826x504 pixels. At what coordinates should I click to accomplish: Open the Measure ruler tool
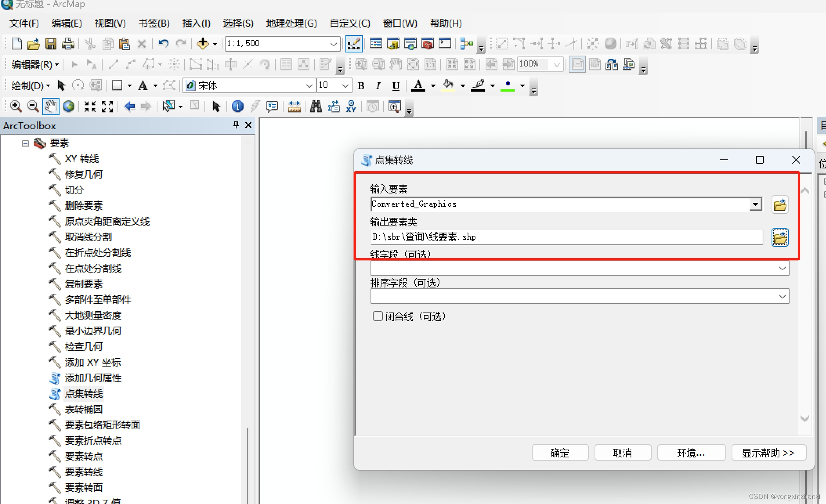point(294,107)
